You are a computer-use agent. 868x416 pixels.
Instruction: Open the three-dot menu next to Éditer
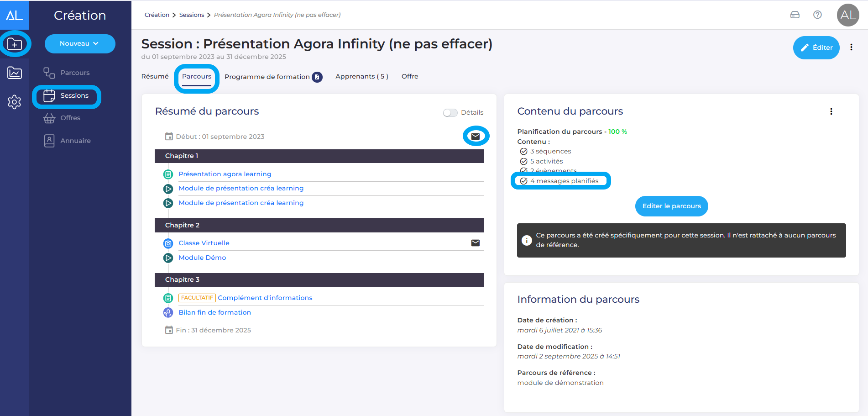851,47
